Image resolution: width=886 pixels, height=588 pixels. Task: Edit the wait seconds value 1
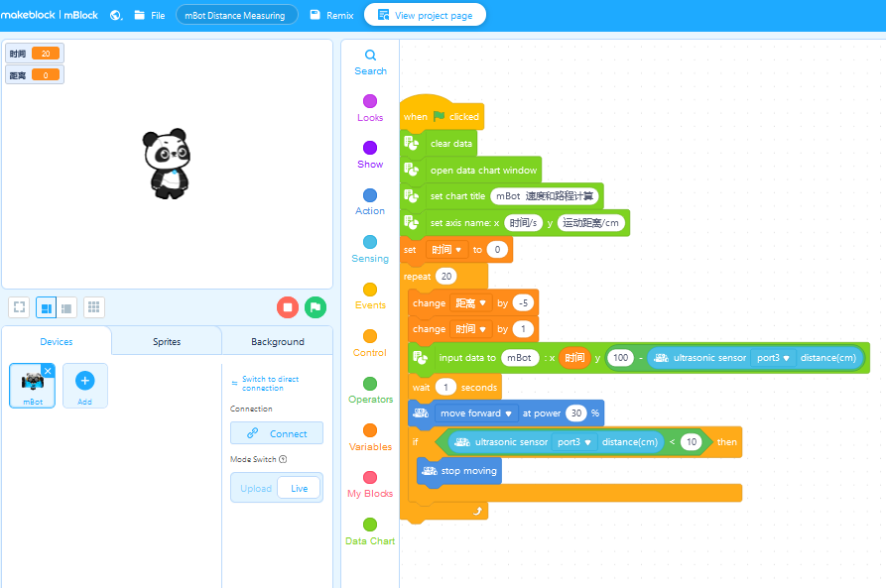[445, 387]
